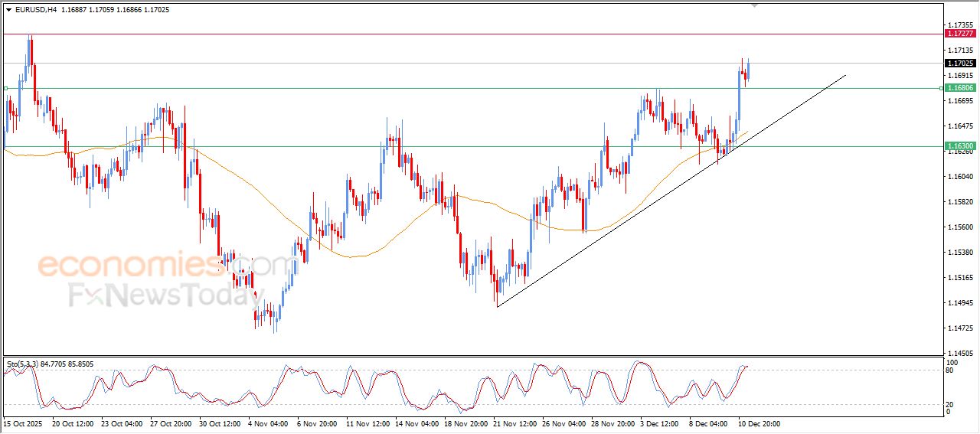Click the square handle beside the 1.16806 label
Image resolution: width=980 pixels, height=434 pixels.
point(940,88)
